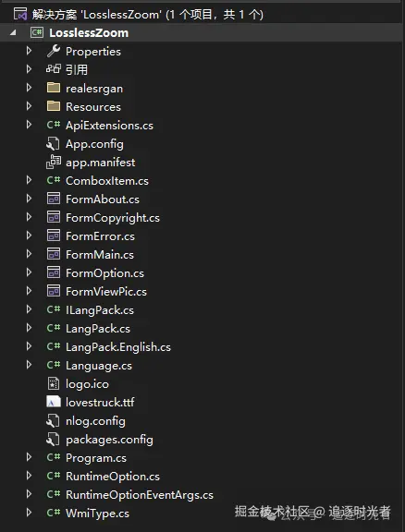The image size is (405, 532).
Task: Click the C# icon of ILangPack.cs
Action: click(x=54, y=309)
